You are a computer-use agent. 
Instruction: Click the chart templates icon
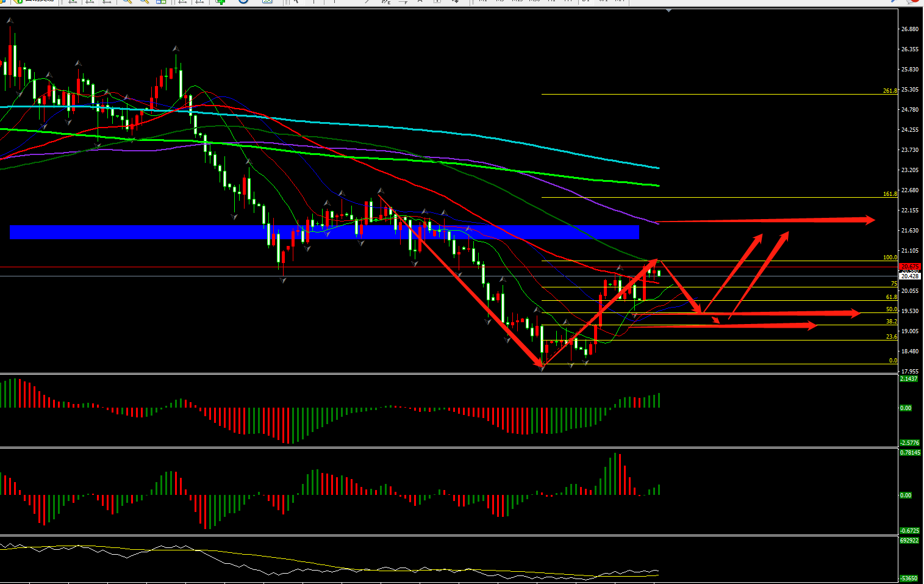point(267,2)
